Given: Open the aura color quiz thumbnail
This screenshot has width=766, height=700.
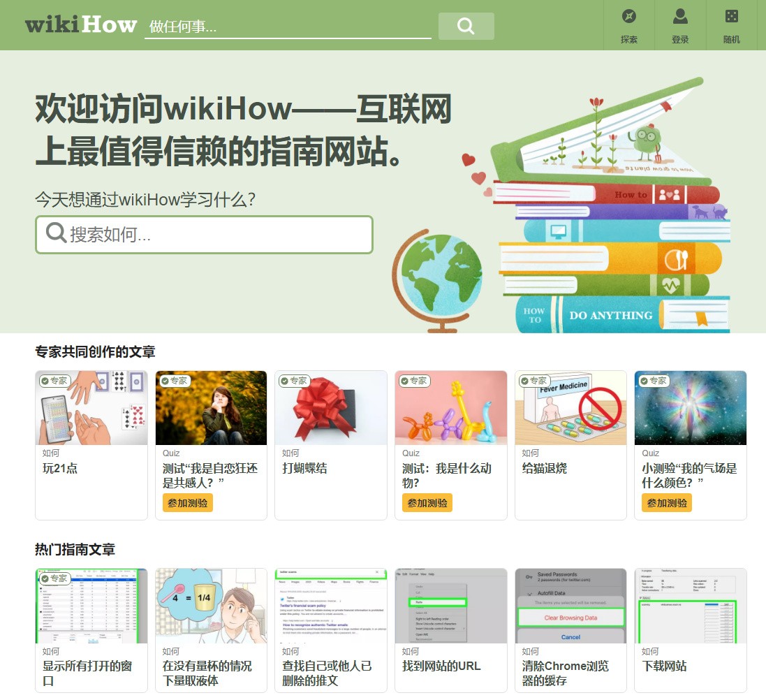Looking at the screenshot, I should point(691,408).
